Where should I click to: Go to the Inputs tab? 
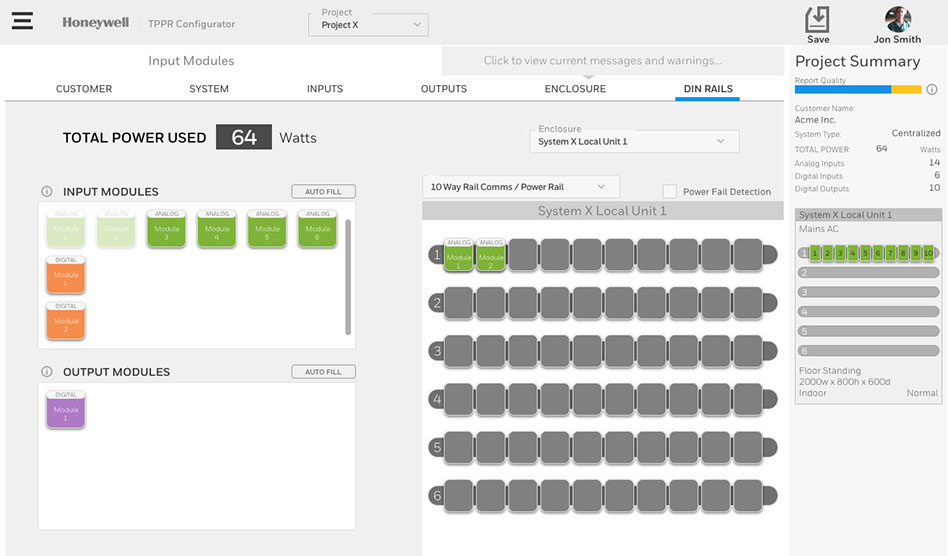click(324, 89)
